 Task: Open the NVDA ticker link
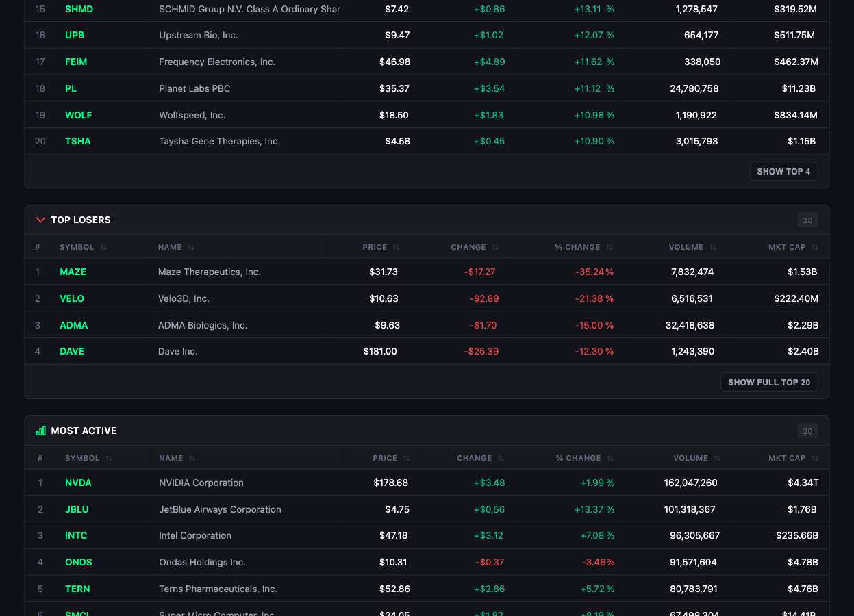[78, 483]
